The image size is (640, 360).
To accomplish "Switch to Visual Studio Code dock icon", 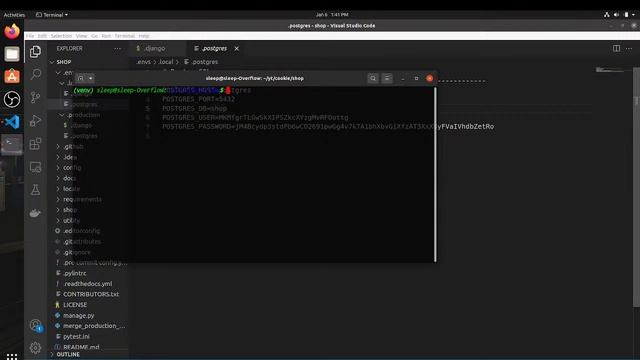I will tap(12, 122).
